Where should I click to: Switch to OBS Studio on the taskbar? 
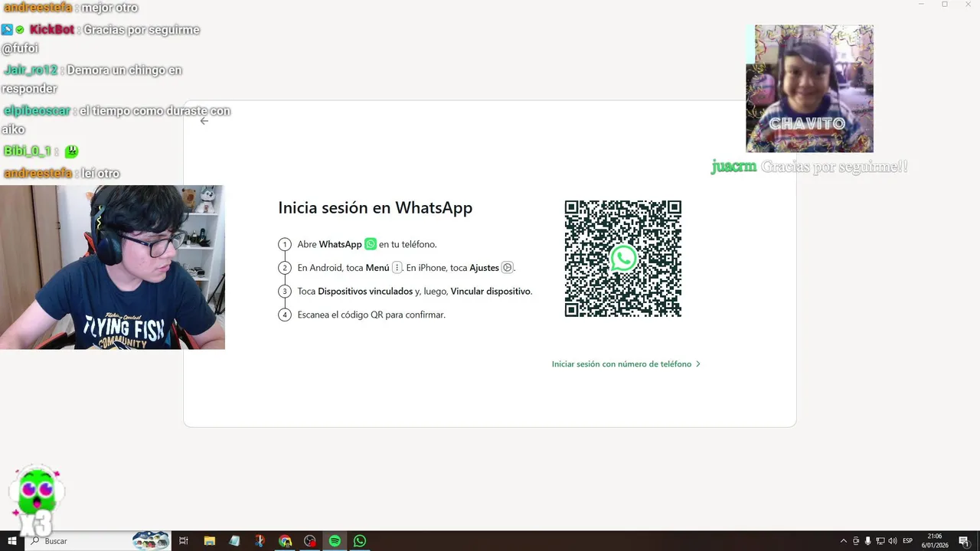pos(310,541)
